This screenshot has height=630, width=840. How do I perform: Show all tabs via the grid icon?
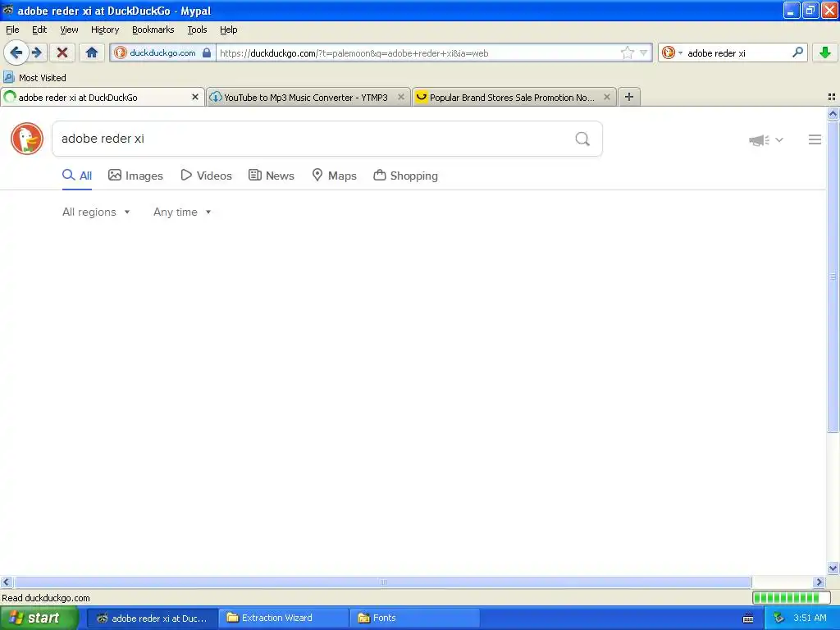(x=832, y=97)
